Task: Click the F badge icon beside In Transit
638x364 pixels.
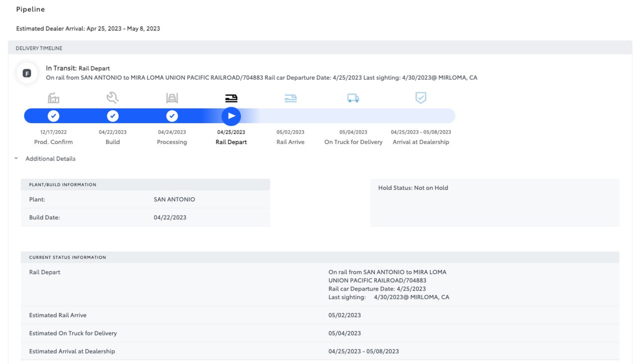Action: (x=27, y=73)
